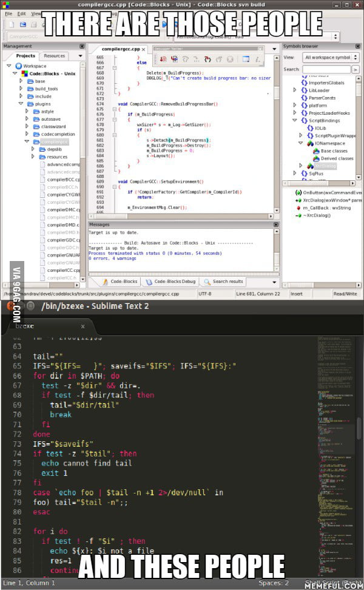The width and height of the screenshot is (364, 590).
Task: Expand the ScriptBindings symbol node
Action: tap(295, 120)
